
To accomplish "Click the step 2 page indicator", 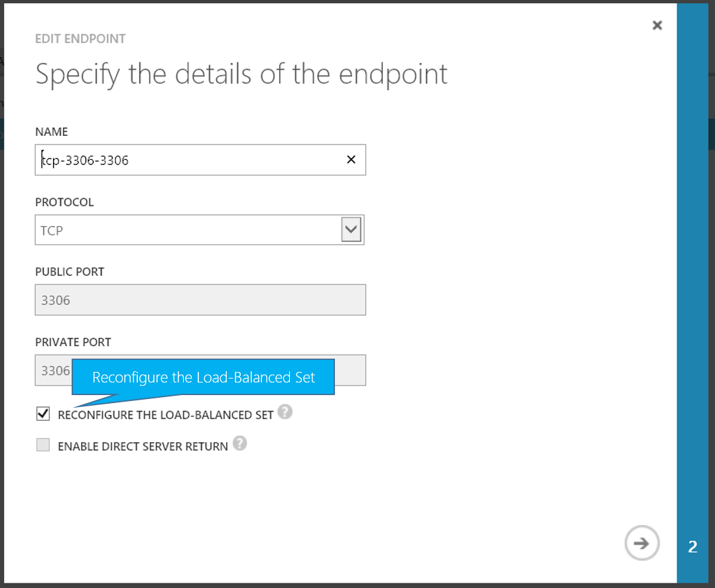I will point(693,547).
